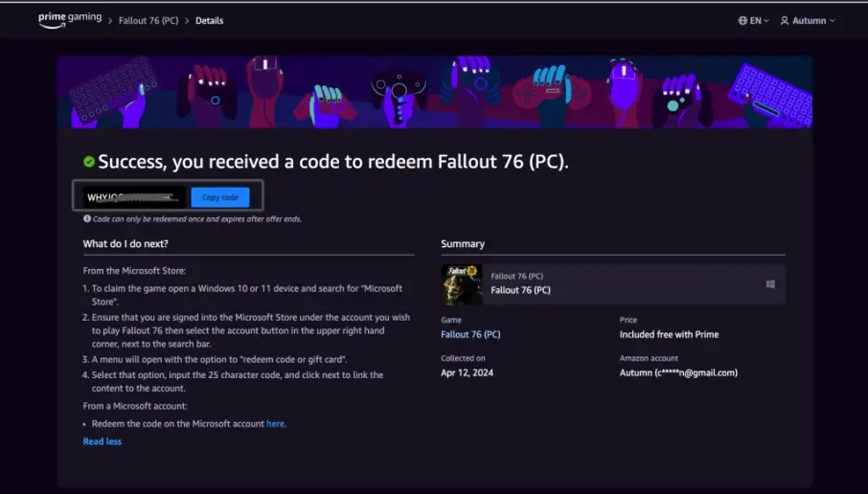Click the 'Apr 12, 2024' collected date

click(468, 372)
